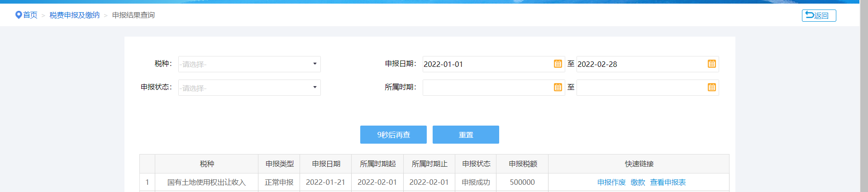This screenshot has width=868, height=192.
Task: Click the location pin icon beside 首页
Action: 19,15
